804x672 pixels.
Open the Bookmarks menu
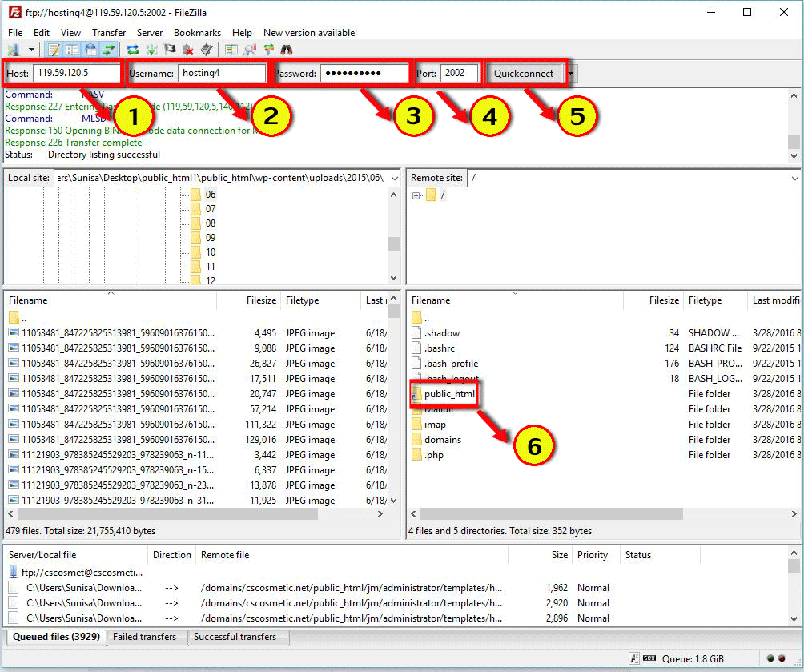pos(197,33)
